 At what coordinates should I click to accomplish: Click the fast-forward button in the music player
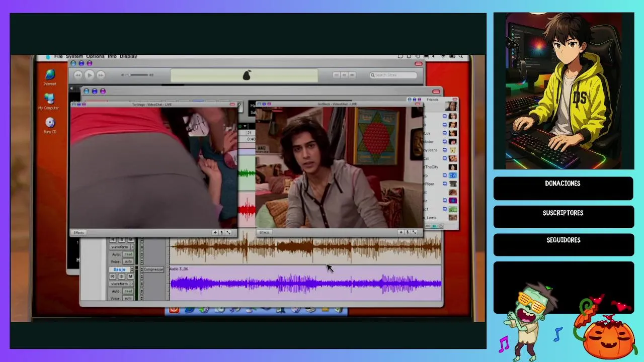[x=101, y=75]
